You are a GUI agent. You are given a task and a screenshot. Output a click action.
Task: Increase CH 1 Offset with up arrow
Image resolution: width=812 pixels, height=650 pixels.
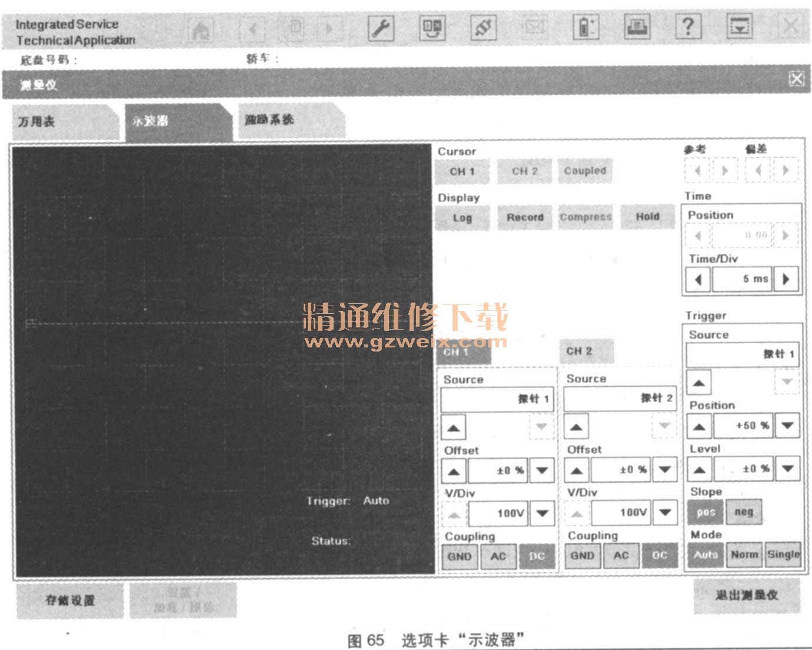pyautogui.click(x=454, y=470)
